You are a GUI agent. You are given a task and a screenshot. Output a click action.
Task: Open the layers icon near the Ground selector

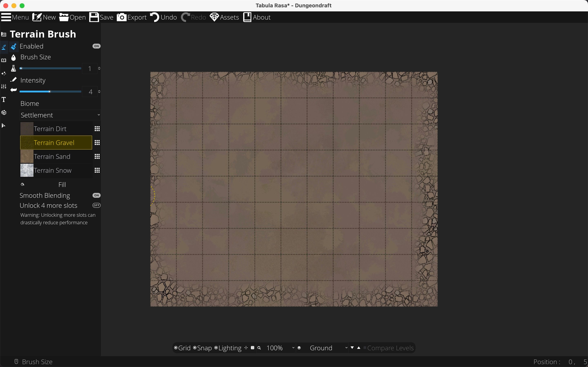tap(299, 348)
